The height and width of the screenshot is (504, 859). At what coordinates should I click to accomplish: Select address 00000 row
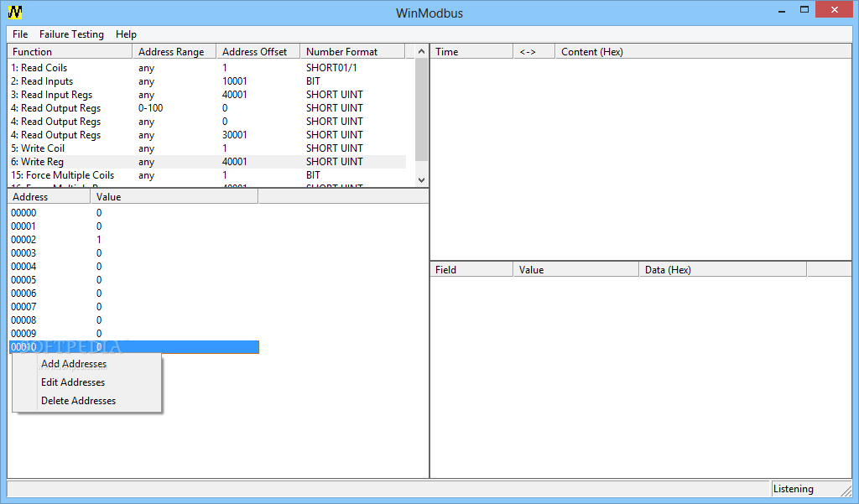coord(134,212)
